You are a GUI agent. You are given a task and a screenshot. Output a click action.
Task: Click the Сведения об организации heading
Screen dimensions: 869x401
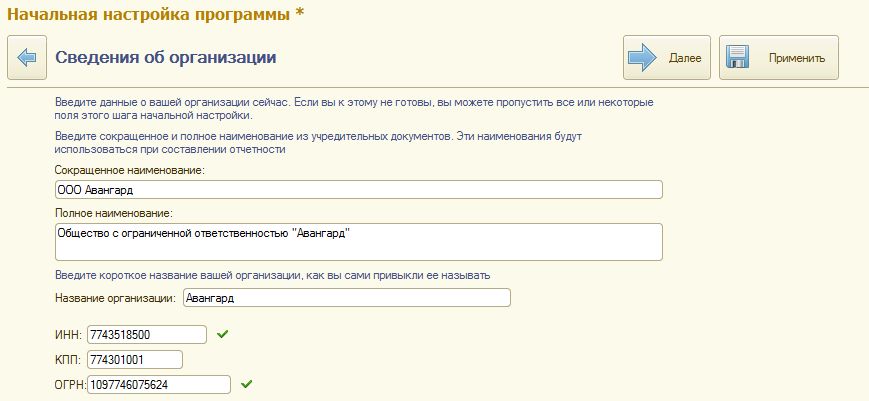tap(166, 57)
